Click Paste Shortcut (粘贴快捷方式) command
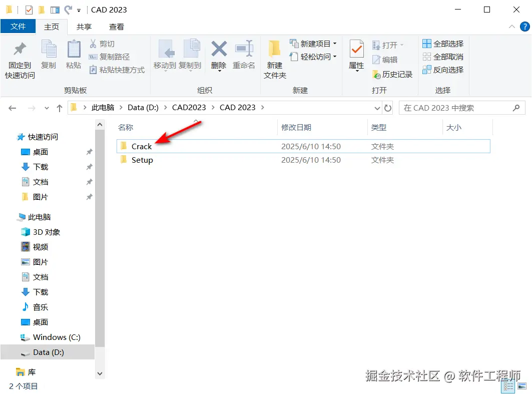The height and width of the screenshot is (394, 532). point(117,70)
